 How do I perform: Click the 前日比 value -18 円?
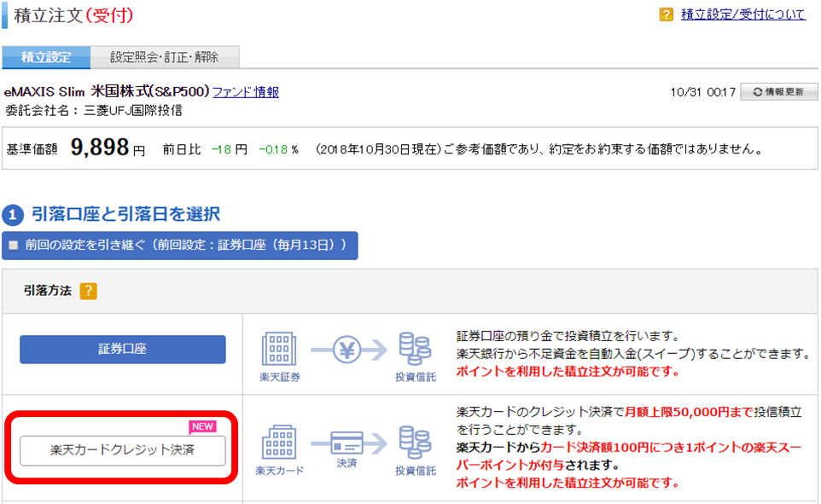click(230, 150)
